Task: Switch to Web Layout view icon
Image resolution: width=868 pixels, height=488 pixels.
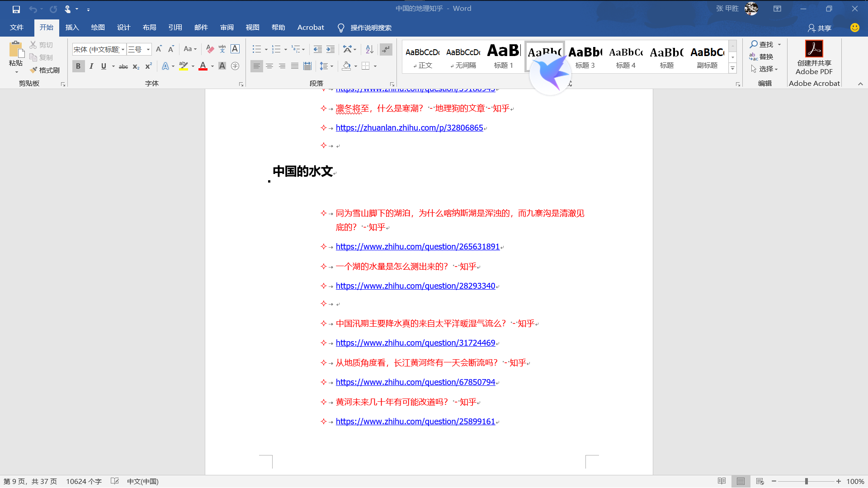Action: click(x=760, y=481)
